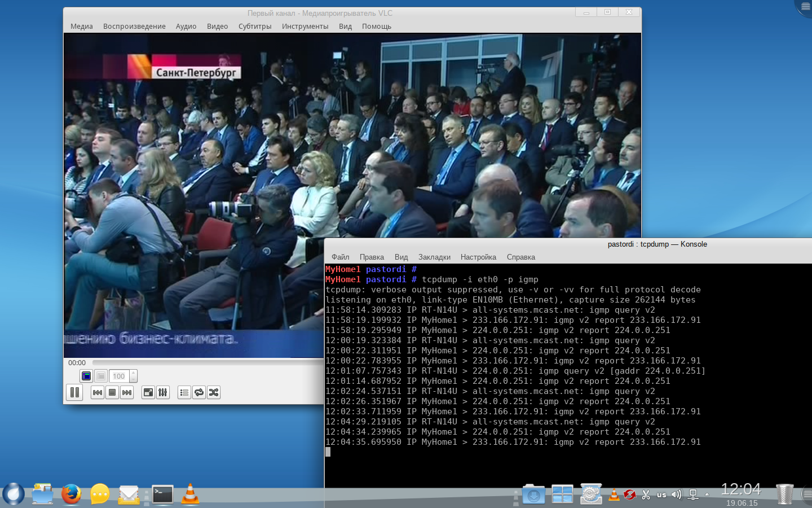Switch to the VLC cone taskbar icon
The width and height of the screenshot is (812, 508).
coord(191,494)
